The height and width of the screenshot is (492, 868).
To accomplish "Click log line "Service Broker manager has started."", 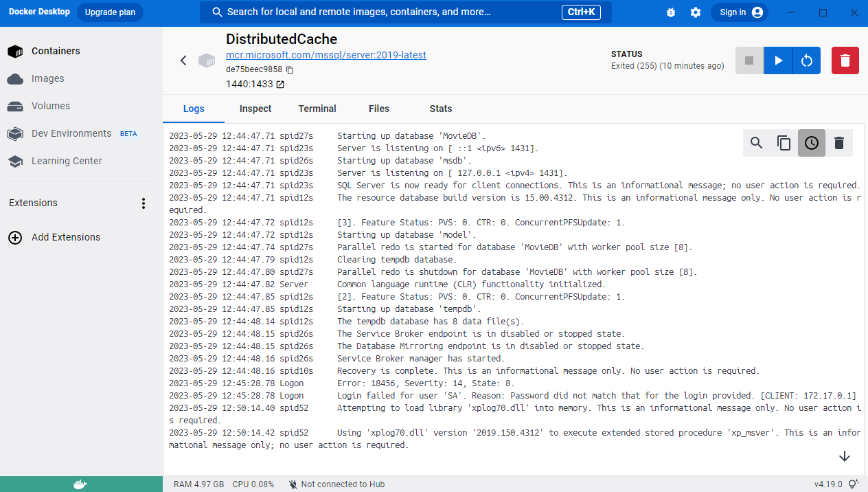I will click(x=421, y=359).
